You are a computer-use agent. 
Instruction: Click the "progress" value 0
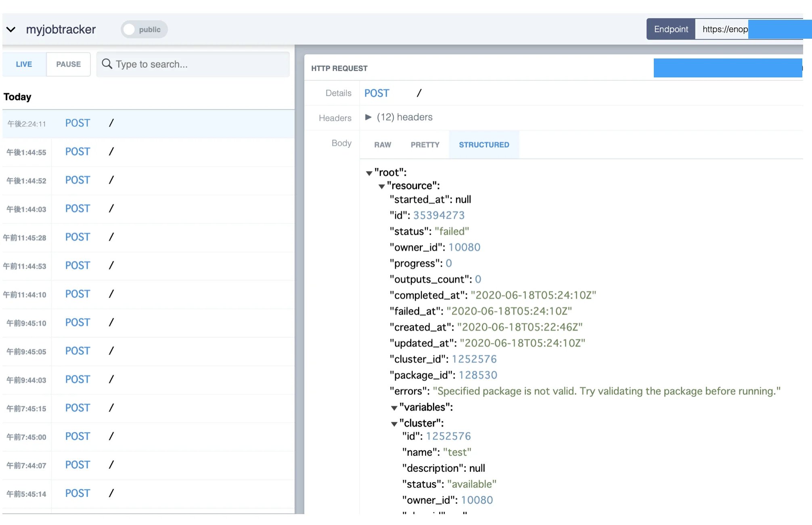(449, 263)
